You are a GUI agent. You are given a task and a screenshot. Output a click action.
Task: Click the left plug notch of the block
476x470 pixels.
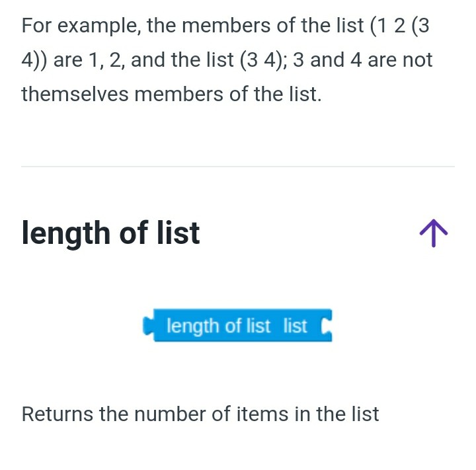pyautogui.click(x=148, y=326)
